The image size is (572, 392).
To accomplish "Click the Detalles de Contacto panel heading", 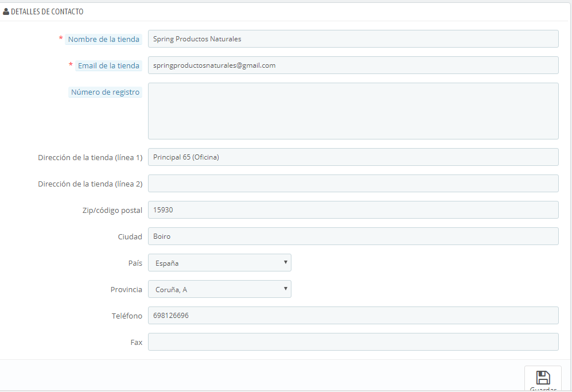I will click(x=47, y=11).
